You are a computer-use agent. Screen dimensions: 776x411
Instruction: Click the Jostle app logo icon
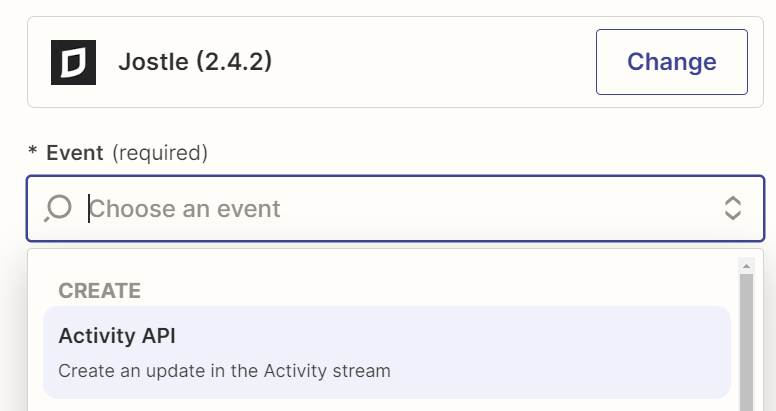[73, 62]
